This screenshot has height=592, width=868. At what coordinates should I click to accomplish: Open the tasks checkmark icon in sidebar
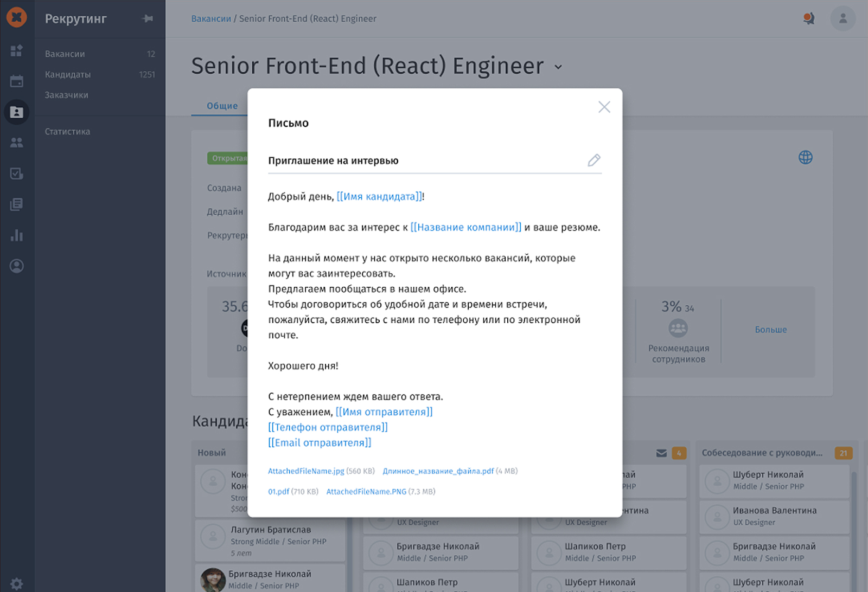[17, 173]
